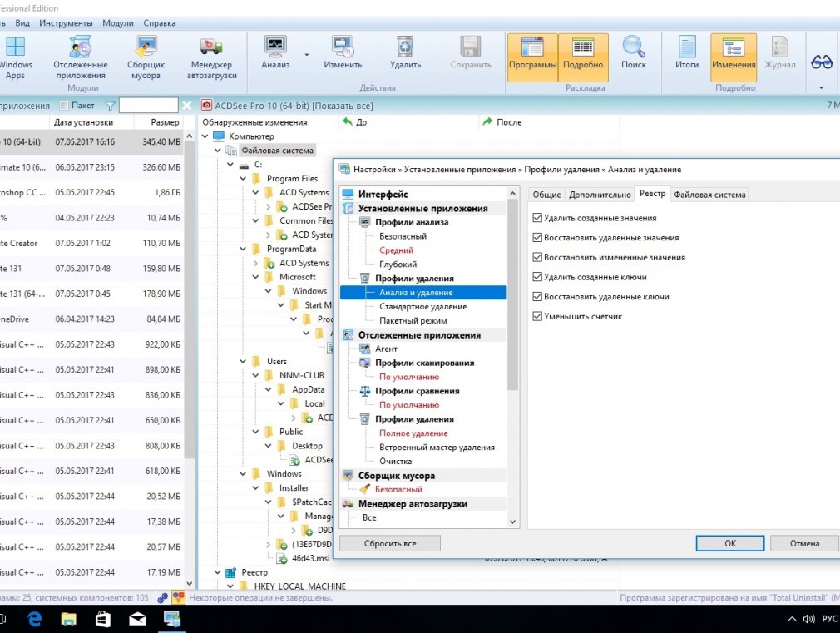Open the Сборщик мусора module
The width and height of the screenshot is (840, 633).
click(146, 58)
